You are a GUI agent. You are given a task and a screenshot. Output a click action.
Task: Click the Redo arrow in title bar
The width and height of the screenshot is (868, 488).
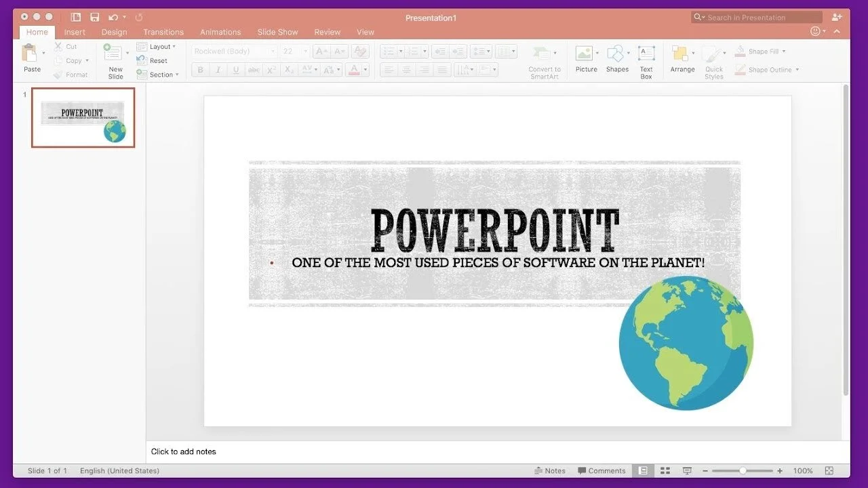pos(139,17)
